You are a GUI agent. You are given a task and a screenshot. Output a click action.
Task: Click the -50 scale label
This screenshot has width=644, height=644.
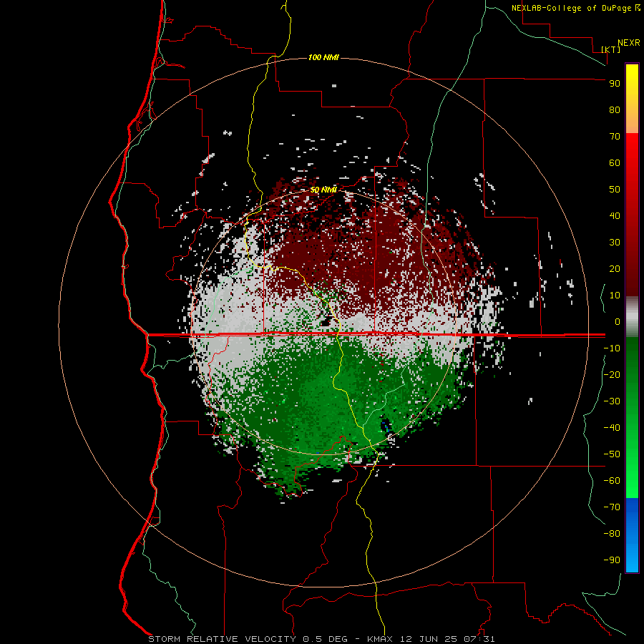(x=612, y=454)
